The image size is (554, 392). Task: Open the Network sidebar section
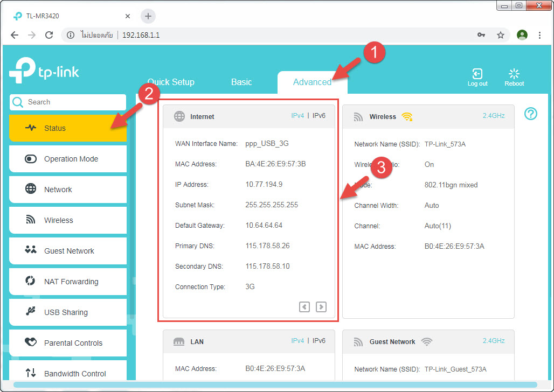tap(68, 190)
